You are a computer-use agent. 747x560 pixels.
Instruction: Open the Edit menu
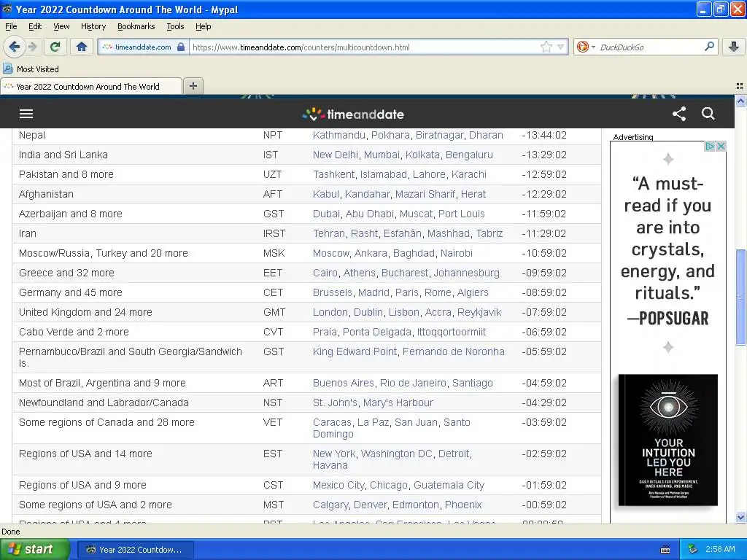click(x=35, y=26)
